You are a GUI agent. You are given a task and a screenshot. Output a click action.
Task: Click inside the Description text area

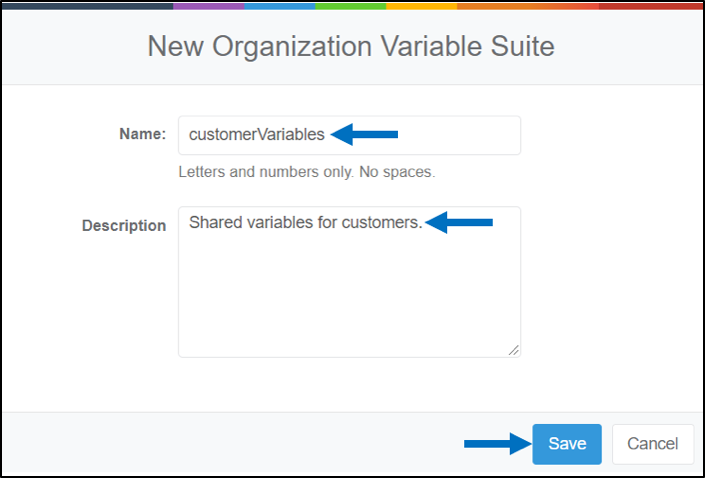tap(349, 282)
